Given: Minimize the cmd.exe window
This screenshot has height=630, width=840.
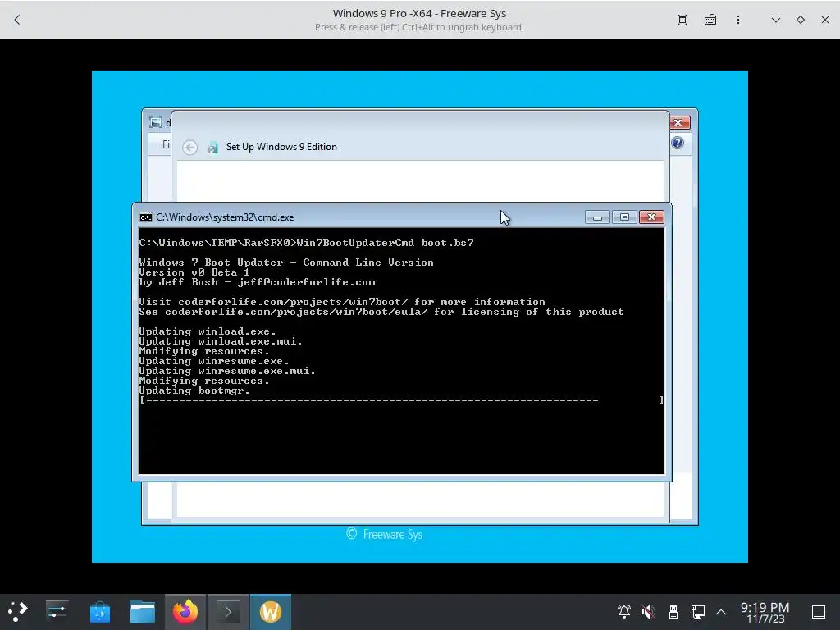Looking at the screenshot, I should (597, 217).
